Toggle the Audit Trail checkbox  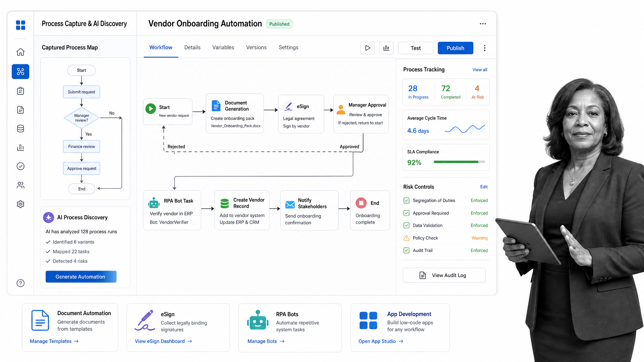point(406,250)
